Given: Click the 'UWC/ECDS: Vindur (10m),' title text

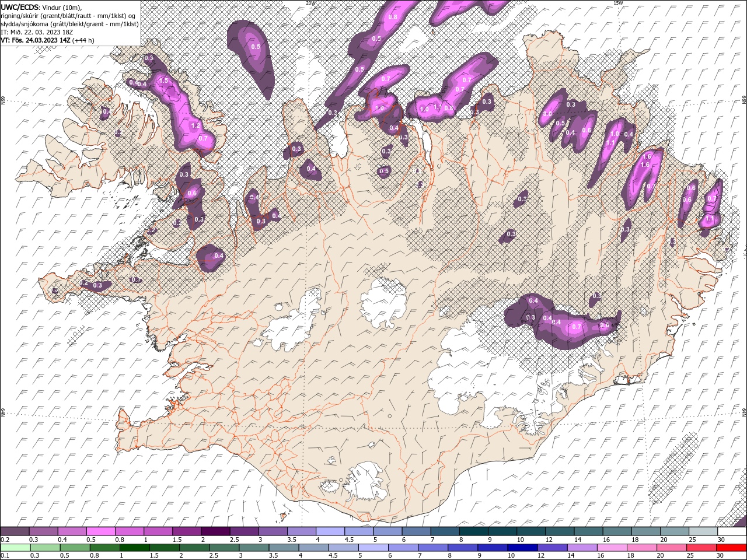Looking at the screenshot, I should tap(41, 6).
